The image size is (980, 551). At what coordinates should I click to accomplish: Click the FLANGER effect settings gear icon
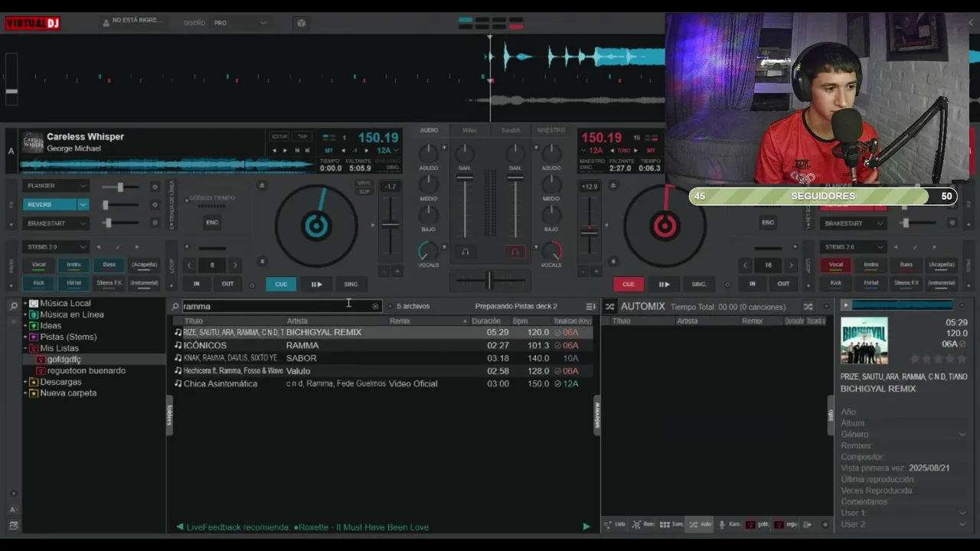coord(155,186)
